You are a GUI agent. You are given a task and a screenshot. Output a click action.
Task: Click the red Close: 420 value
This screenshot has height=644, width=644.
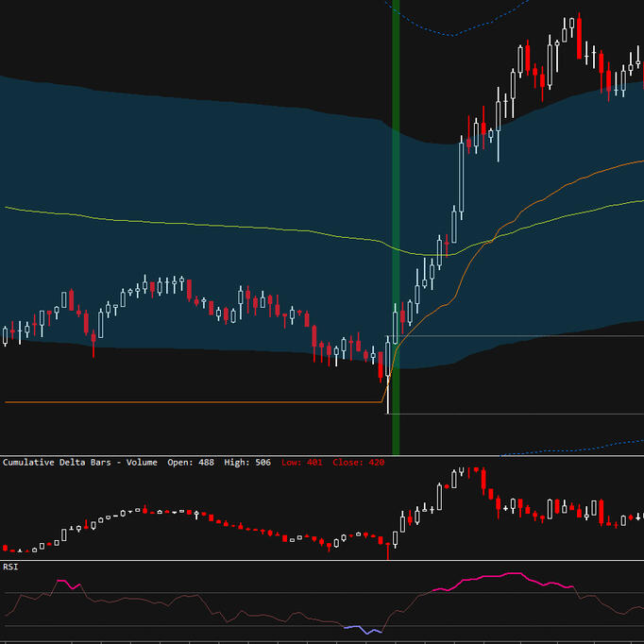359,462
